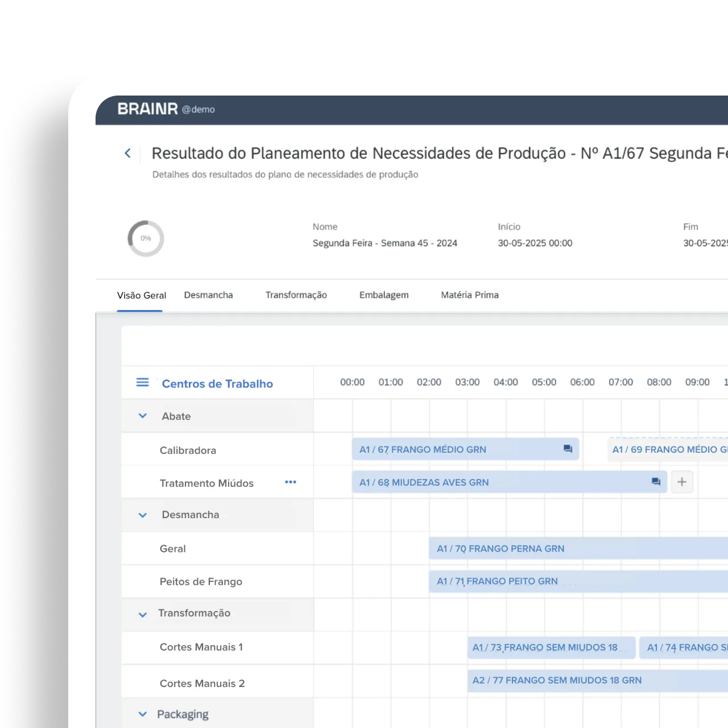Click the Segunda Feira - Semana 45 name link

pyautogui.click(x=384, y=243)
